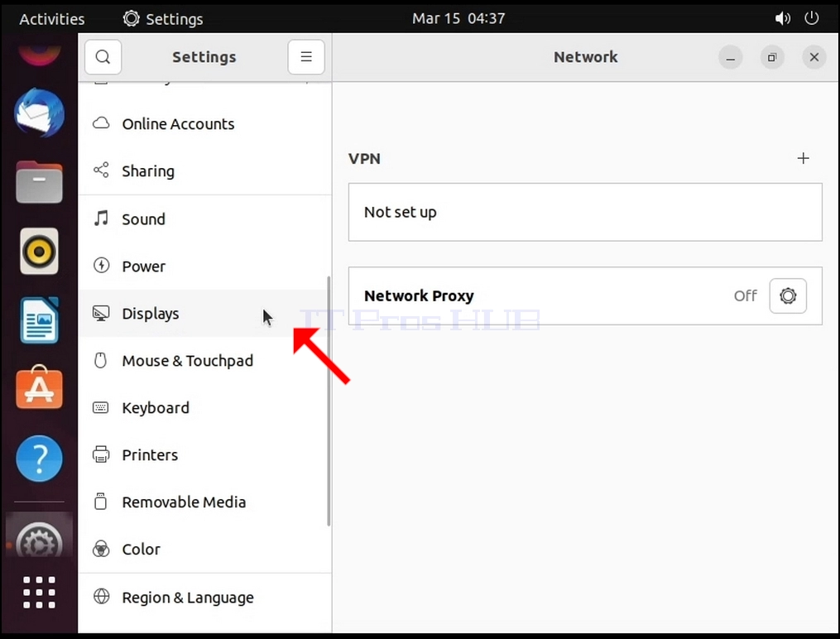Click the Activities button
Viewport: 840px width, 639px height.
[52, 19]
